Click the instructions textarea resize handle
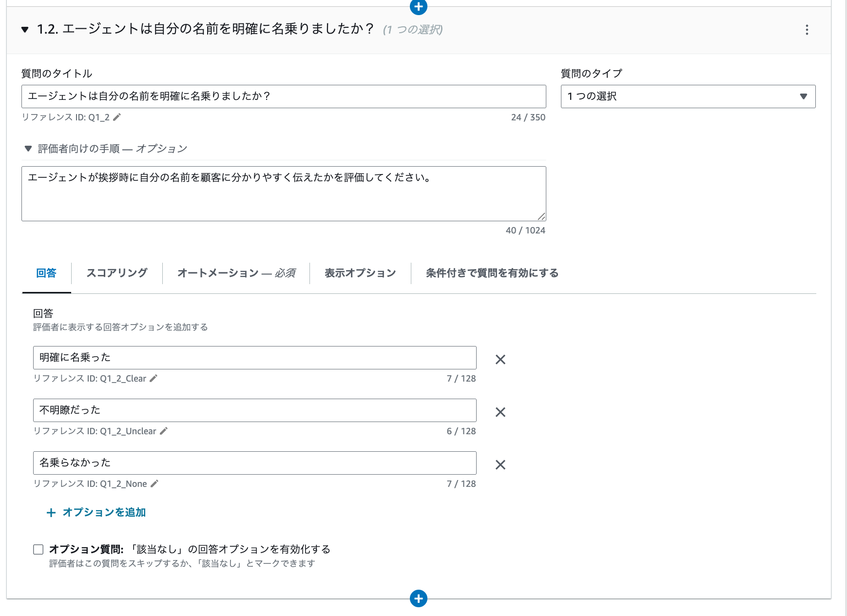Viewport: 847px width, 616px height. pos(541,216)
